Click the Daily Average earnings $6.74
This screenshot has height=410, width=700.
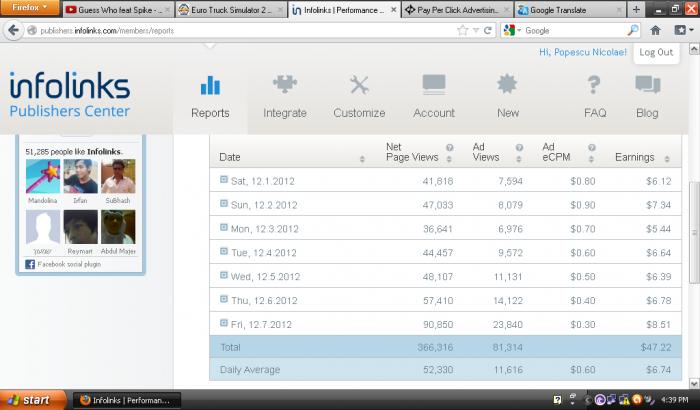(658, 370)
